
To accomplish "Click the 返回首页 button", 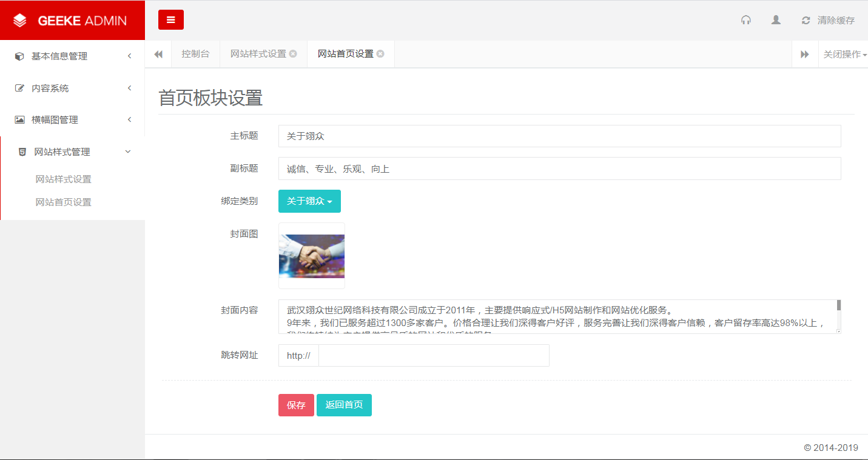I will click(344, 405).
